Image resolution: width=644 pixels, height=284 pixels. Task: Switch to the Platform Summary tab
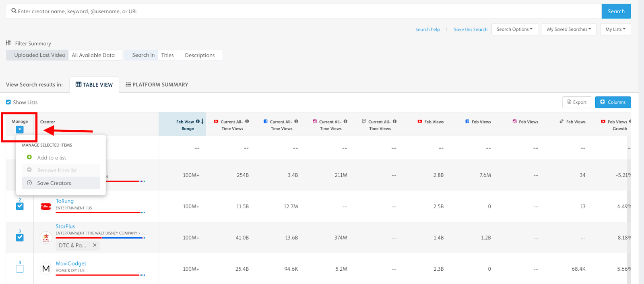point(157,85)
